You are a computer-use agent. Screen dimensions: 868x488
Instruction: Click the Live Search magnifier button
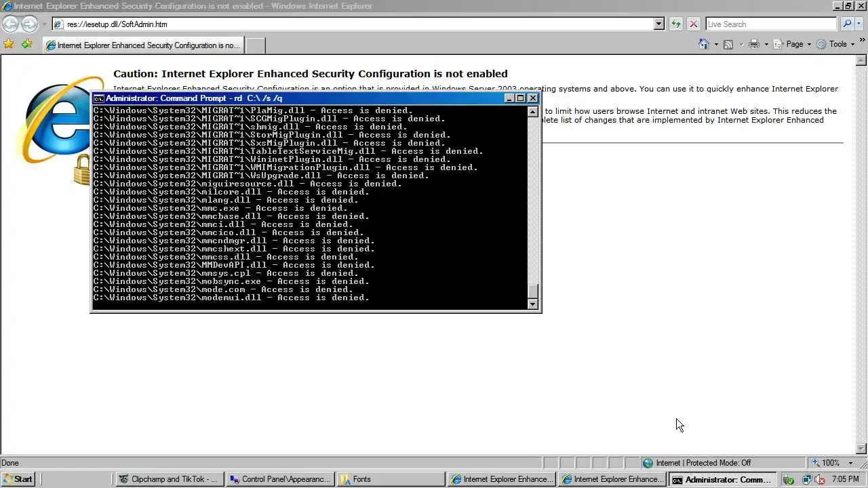click(846, 24)
